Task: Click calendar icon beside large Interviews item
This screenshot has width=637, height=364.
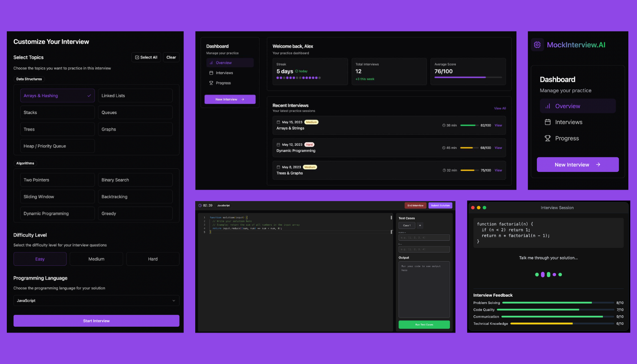Action: point(548,122)
